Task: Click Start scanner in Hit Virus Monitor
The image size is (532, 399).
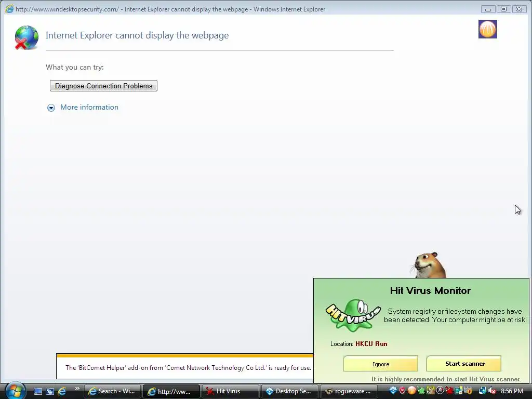Action: [x=464, y=364]
